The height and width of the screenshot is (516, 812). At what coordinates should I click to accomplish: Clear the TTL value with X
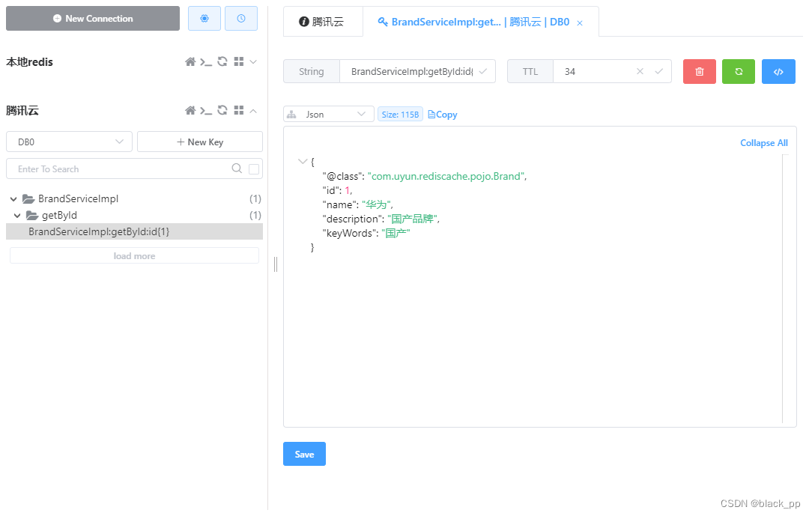[x=640, y=71]
